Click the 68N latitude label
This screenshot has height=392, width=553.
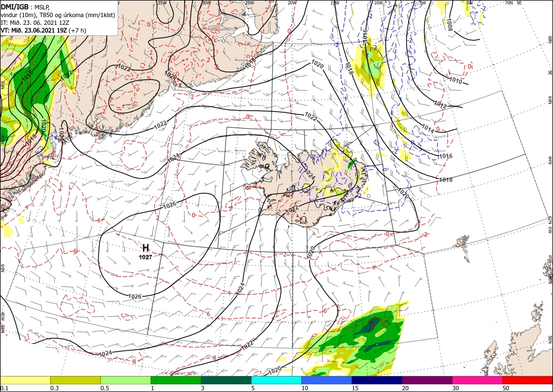(550, 39)
